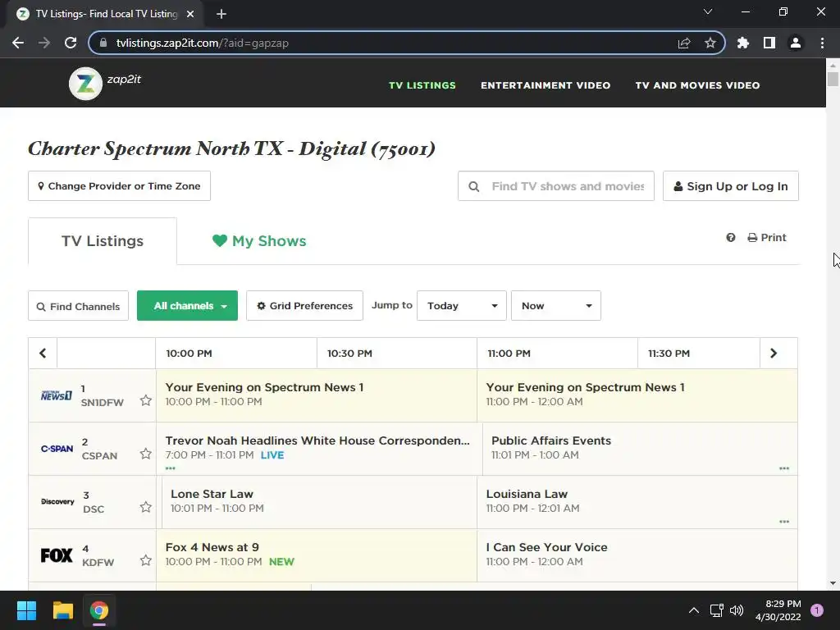
Task: Open Chrome profile avatar
Action: [796, 43]
